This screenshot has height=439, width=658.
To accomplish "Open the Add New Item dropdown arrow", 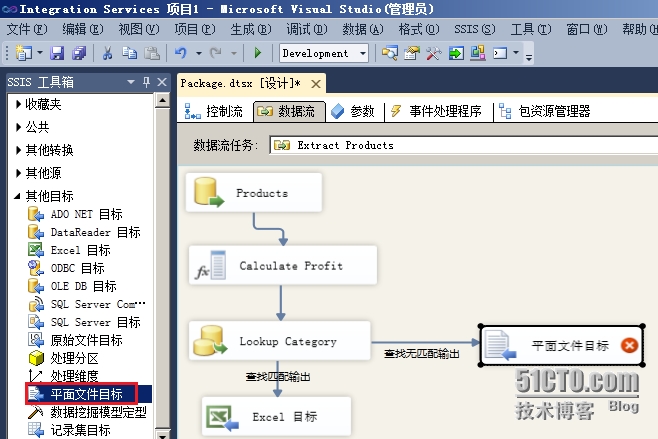I will click(x=40, y=53).
